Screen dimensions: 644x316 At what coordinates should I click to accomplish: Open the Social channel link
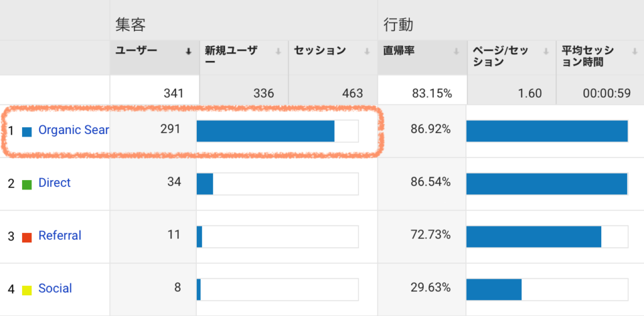tap(55, 288)
